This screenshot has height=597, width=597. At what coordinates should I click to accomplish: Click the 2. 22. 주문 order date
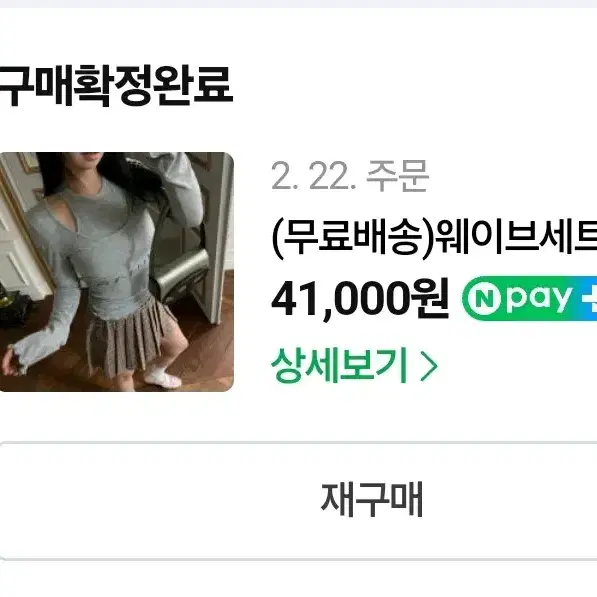(350, 176)
